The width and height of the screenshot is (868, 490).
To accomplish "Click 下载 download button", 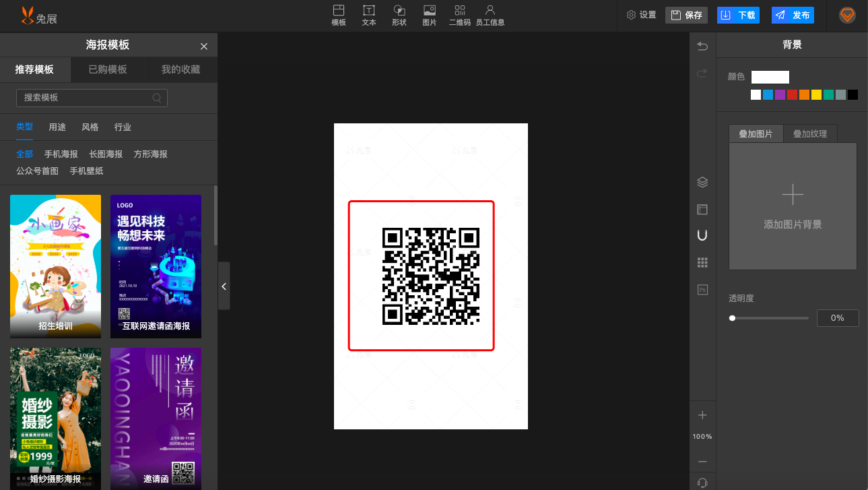I will [x=738, y=15].
